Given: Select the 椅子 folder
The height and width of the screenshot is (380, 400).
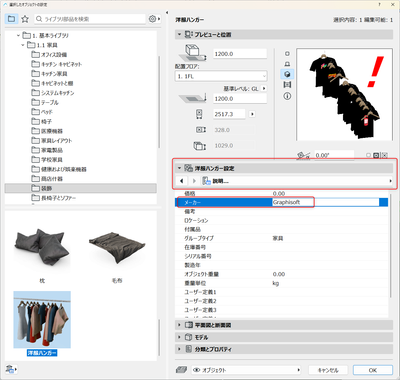Looking at the screenshot, I should pos(42,121).
